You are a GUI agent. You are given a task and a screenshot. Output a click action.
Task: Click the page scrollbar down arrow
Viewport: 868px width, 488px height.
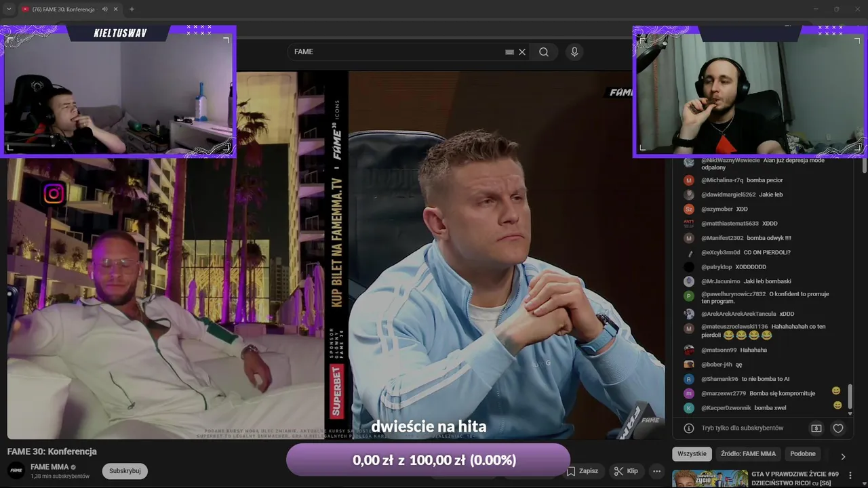pos(864,484)
